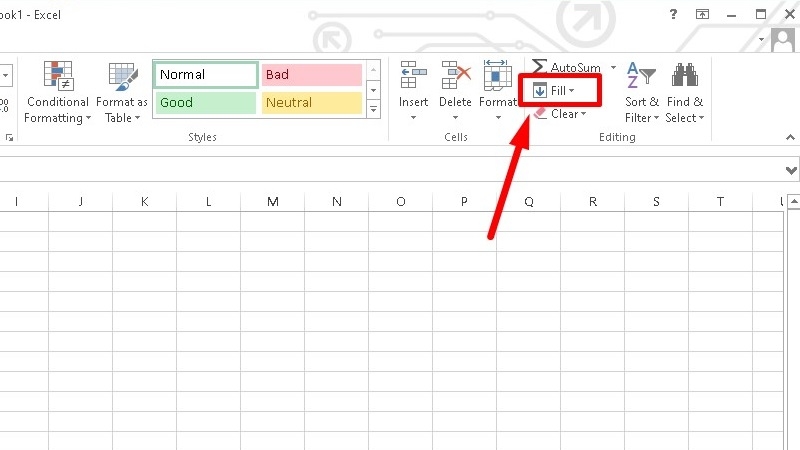Click the AutoSum sigma icon
Image resolution: width=800 pixels, height=450 pixels.
pos(539,67)
